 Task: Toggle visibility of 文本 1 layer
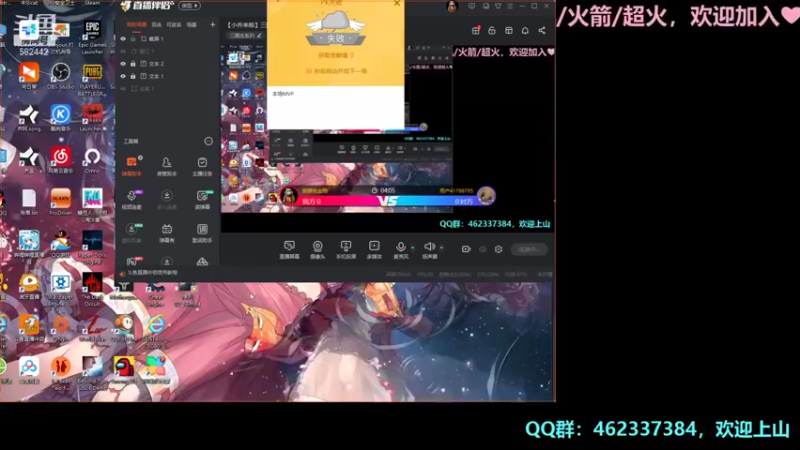pos(123,76)
